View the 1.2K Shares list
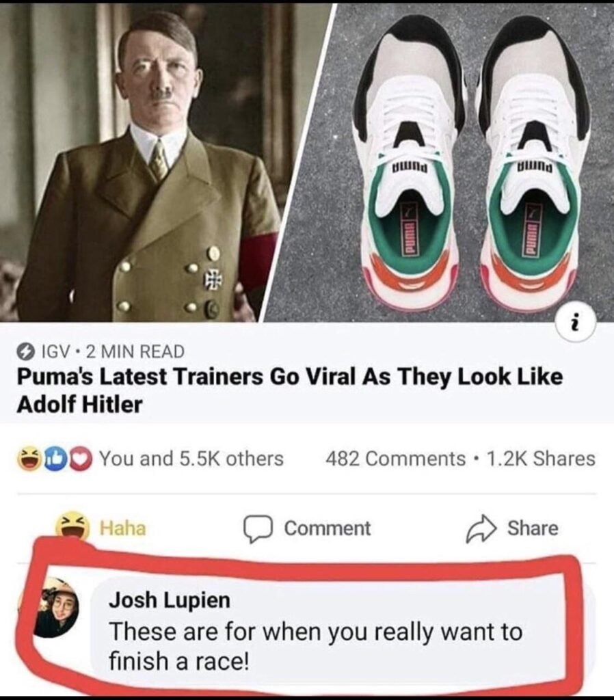The height and width of the screenshot is (700, 614). click(x=540, y=459)
